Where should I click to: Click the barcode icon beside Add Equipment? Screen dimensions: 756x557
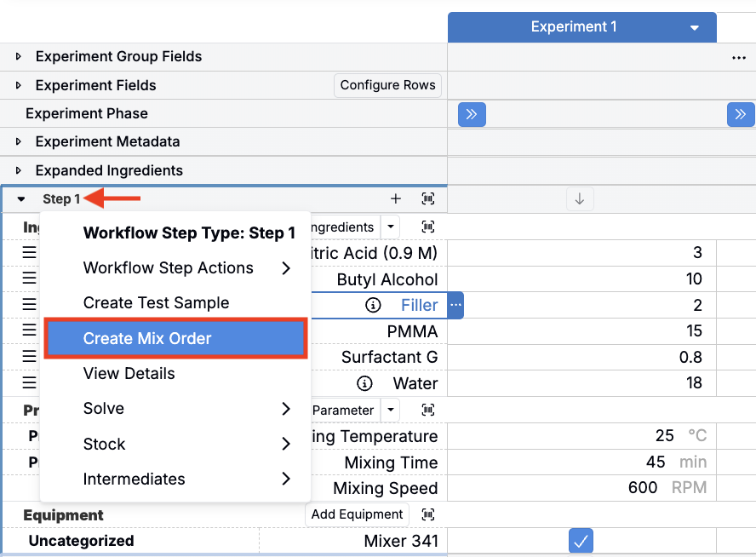point(428,514)
